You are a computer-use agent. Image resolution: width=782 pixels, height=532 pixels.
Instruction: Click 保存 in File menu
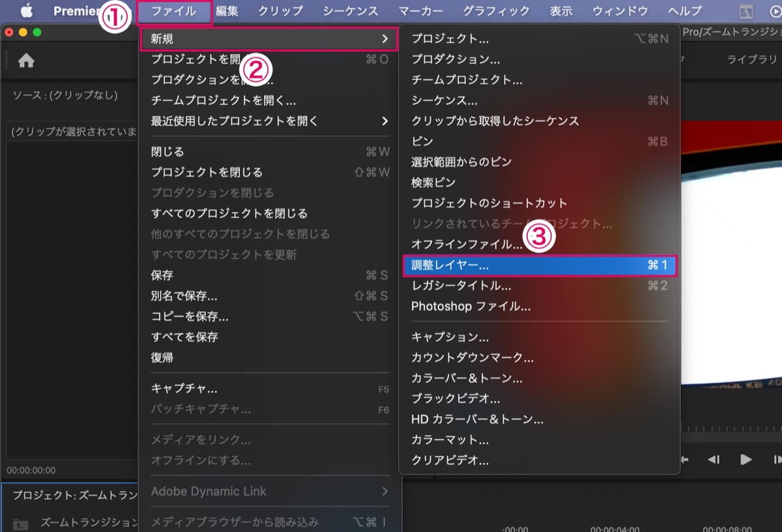point(268,275)
